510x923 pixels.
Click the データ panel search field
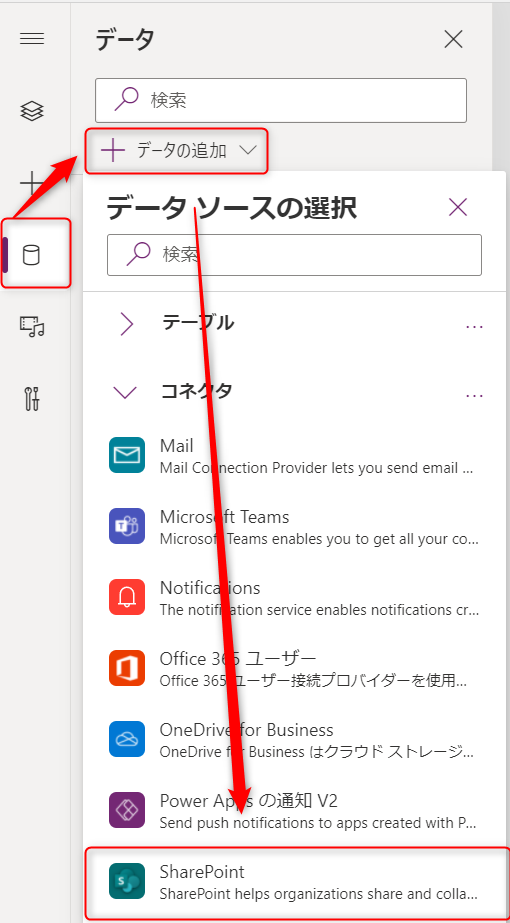click(x=281, y=100)
